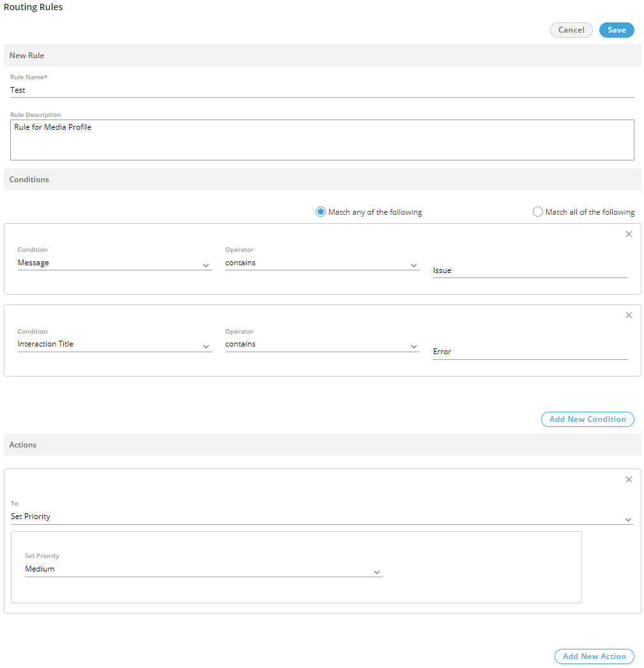Click the Save button
This screenshot has height=668, width=644.
pos(617,30)
